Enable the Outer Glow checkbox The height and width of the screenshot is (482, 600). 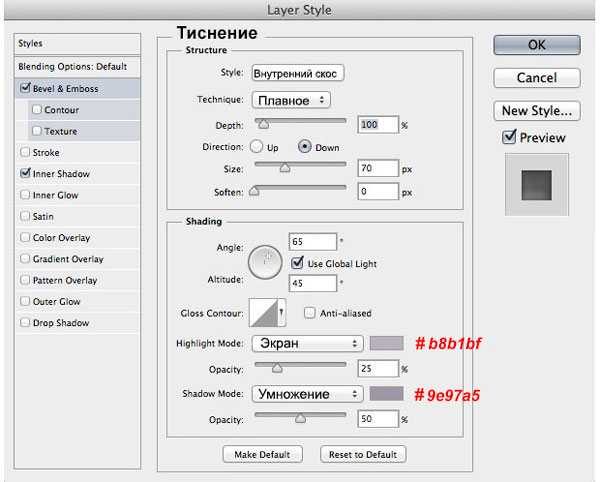pos(25,301)
